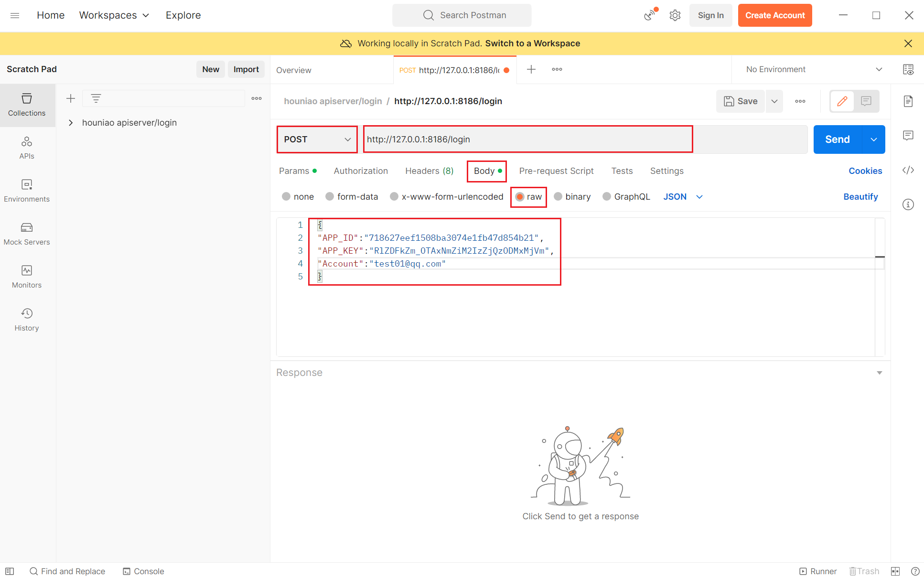This screenshot has height=578, width=924.
Task: Switch to the Pre-request Script tab
Action: (556, 171)
